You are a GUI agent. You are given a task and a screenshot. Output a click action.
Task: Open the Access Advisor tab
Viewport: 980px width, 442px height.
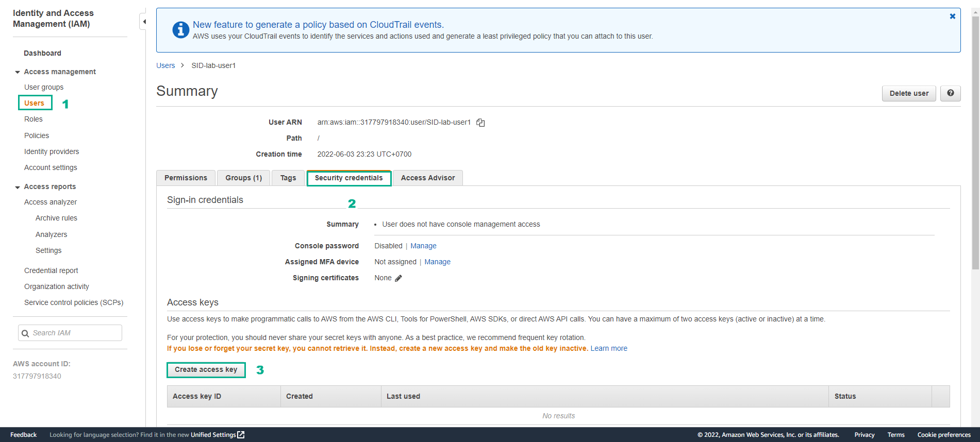click(428, 178)
